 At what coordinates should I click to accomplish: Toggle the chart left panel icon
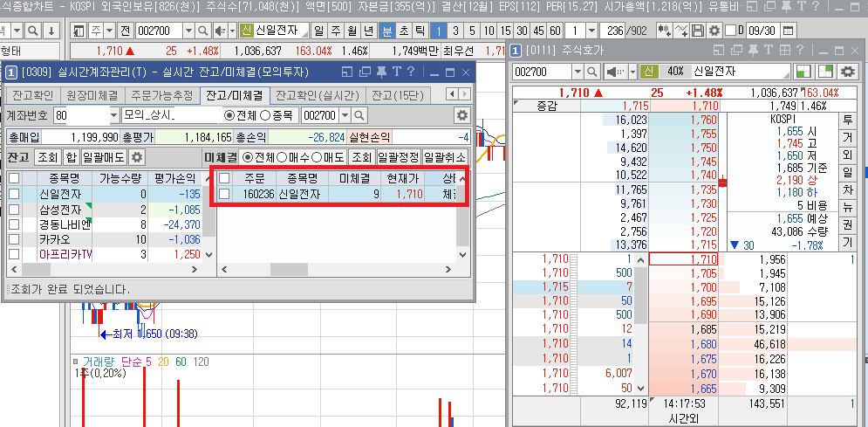pyautogui.click(x=79, y=31)
